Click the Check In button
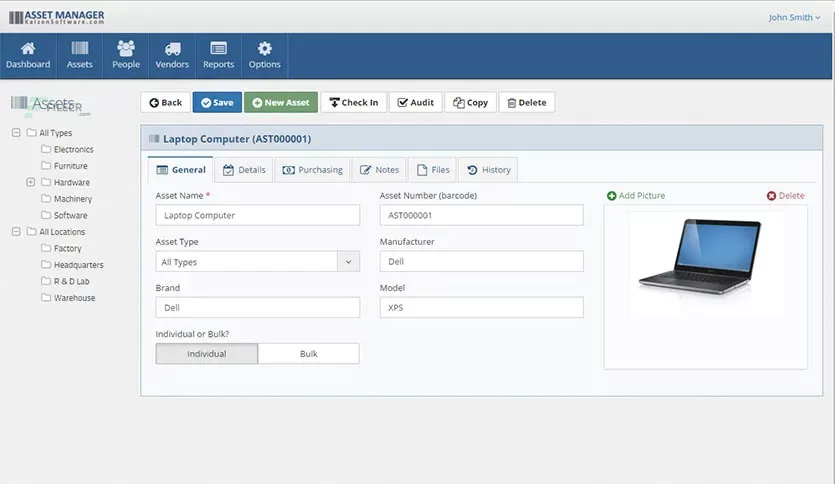836x484 pixels. point(353,102)
